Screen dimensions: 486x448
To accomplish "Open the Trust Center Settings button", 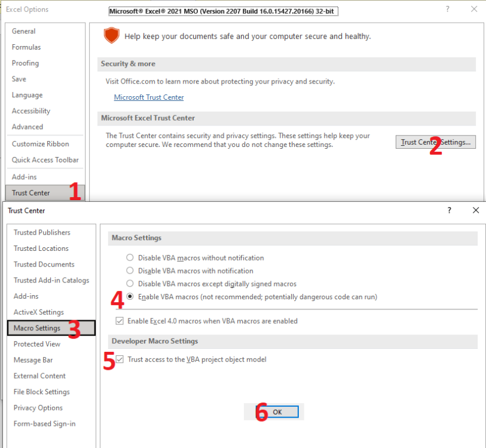I will [435, 142].
